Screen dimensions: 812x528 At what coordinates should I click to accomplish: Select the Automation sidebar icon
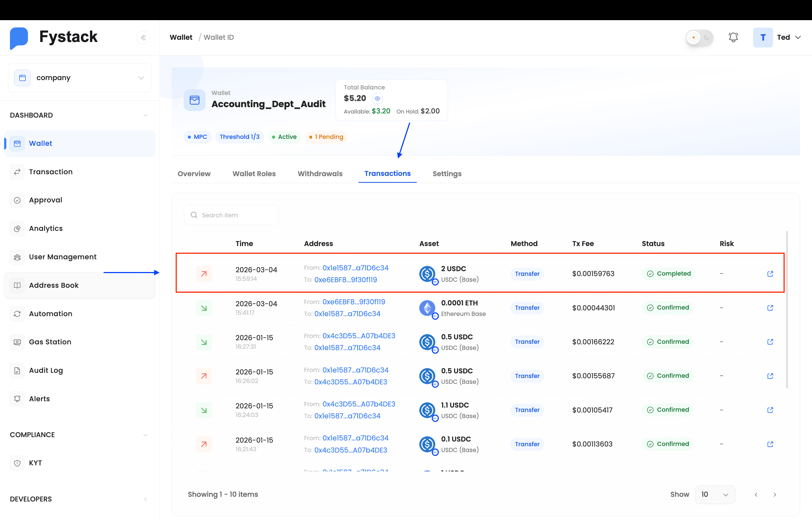pos(17,314)
